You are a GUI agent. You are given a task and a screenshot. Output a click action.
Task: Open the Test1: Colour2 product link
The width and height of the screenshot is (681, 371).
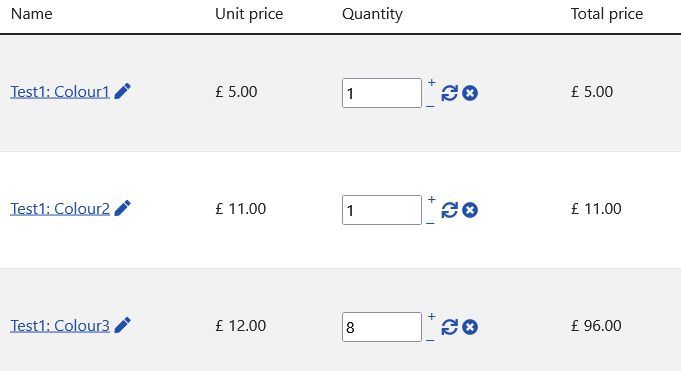pos(60,209)
